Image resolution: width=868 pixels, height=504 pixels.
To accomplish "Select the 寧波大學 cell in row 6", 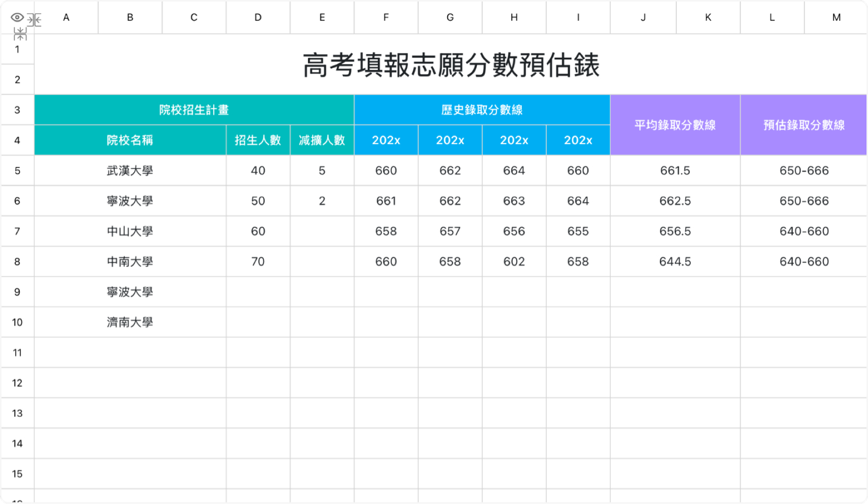I will tap(130, 201).
